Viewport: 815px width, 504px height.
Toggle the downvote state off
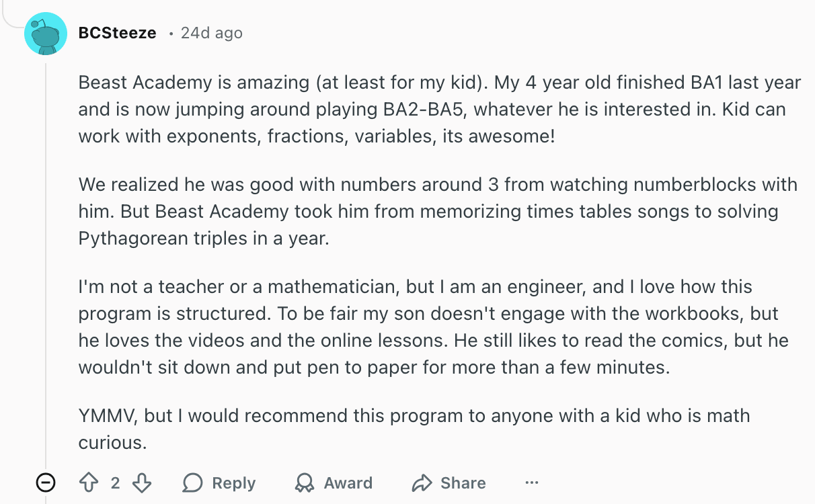click(142, 482)
